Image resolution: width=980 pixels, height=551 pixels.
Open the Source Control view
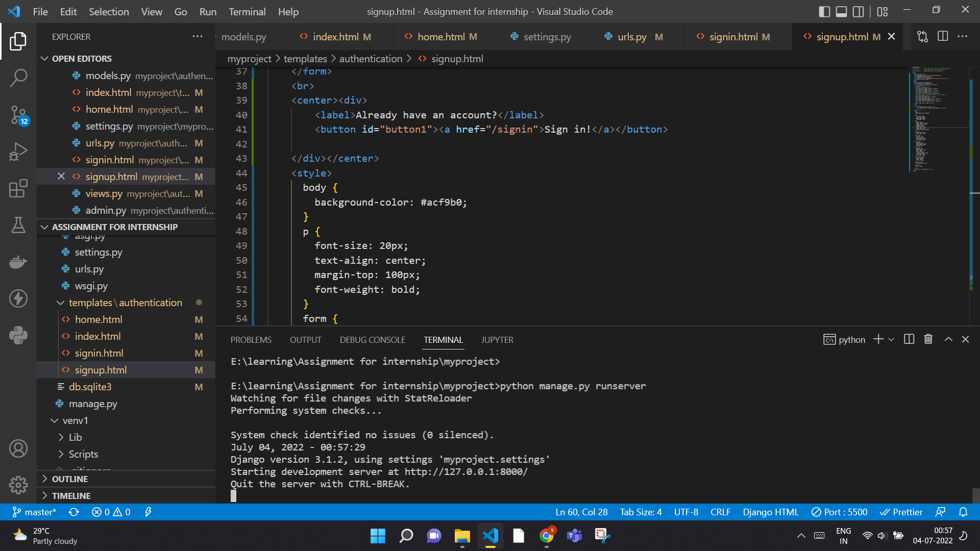18,115
